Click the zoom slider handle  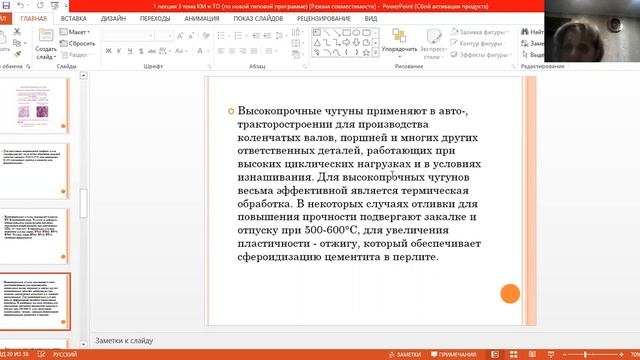click(586, 354)
